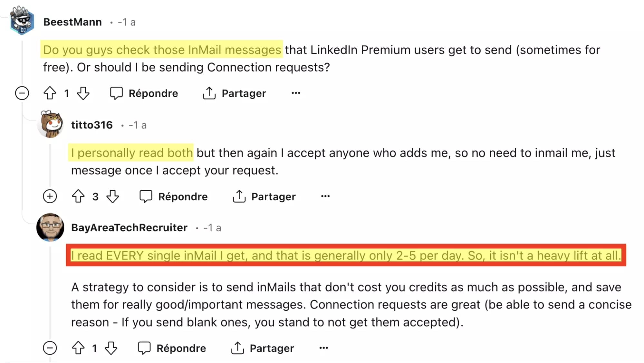This screenshot has height=363, width=644.
Task: Open titto316's user profile
Action: (92, 125)
